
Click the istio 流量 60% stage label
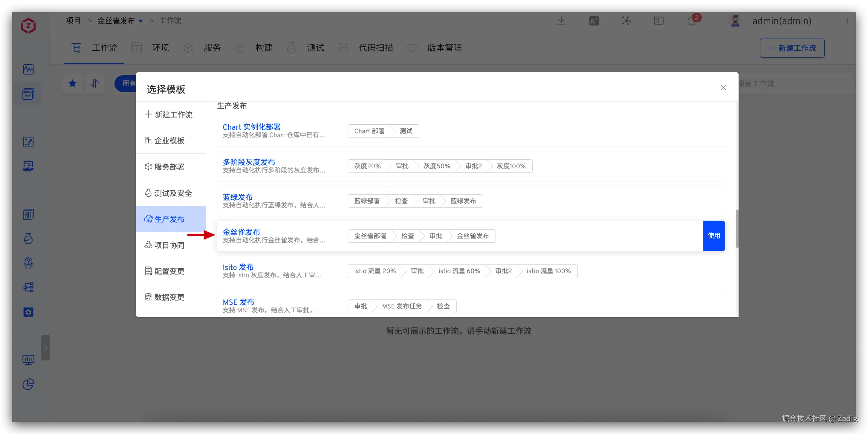(x=459, y=271)
